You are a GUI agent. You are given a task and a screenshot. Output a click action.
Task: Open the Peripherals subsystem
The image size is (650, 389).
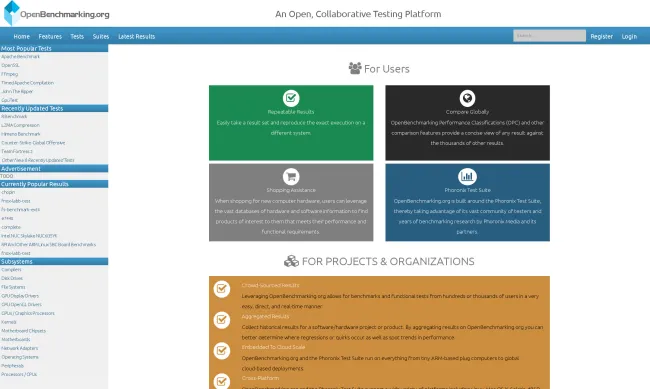pos(12,365)
